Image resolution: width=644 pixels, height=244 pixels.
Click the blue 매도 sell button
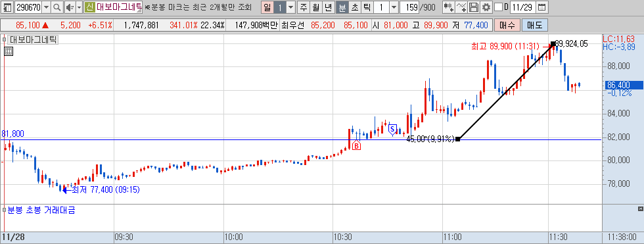[534, 25]
